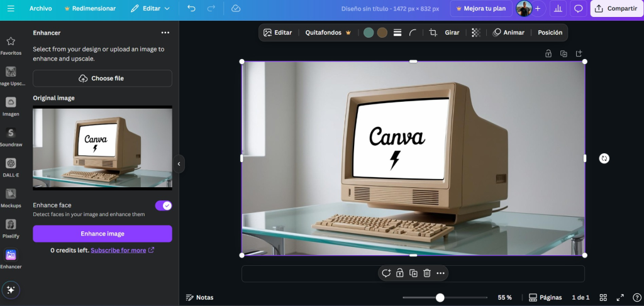Select the computer image on canvas
The height and width of the screenshot is (306, 644).
[413, 158]
